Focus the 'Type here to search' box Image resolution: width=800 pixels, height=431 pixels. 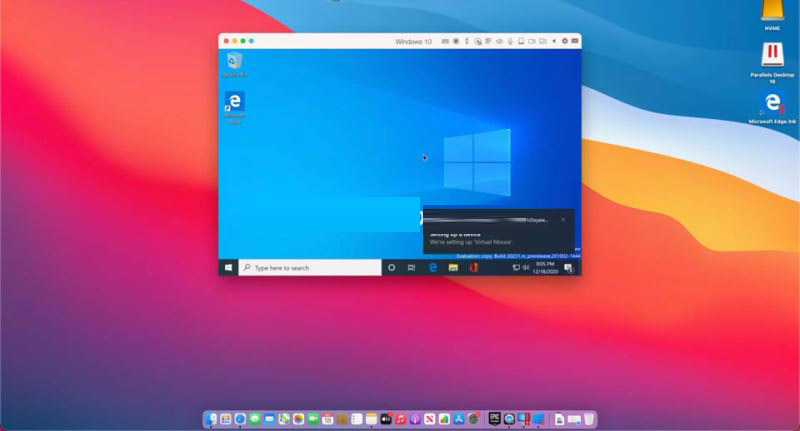(x=310, y=268)
